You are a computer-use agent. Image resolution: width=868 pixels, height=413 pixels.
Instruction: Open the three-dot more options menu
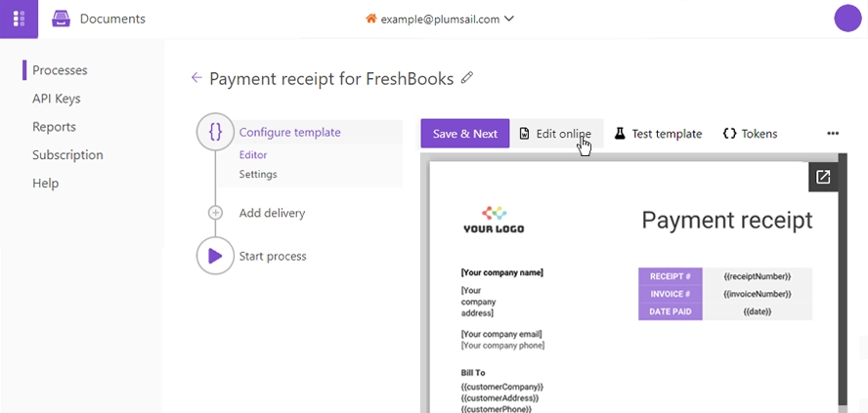833,133
